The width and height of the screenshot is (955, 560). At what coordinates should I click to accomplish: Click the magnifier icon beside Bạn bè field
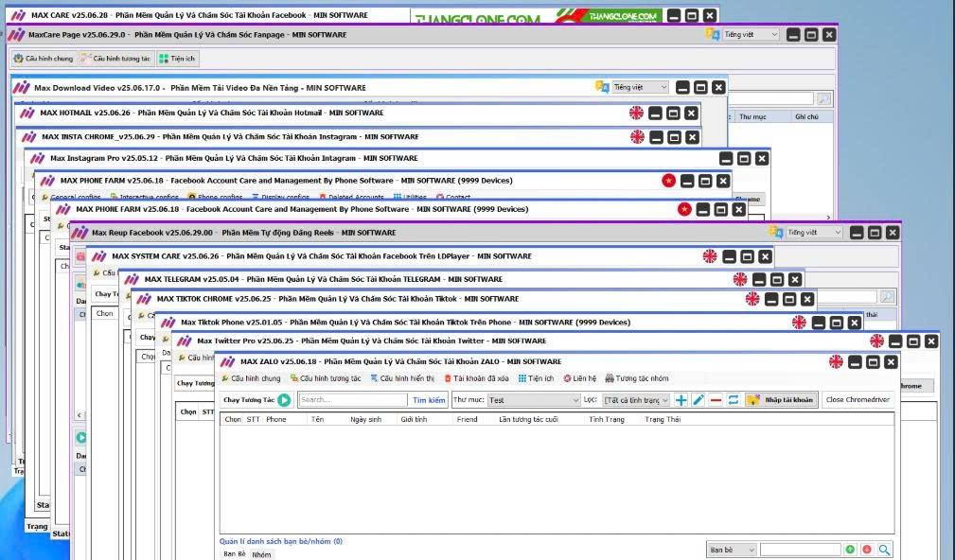pyautogui.click(x=884, y=550)
